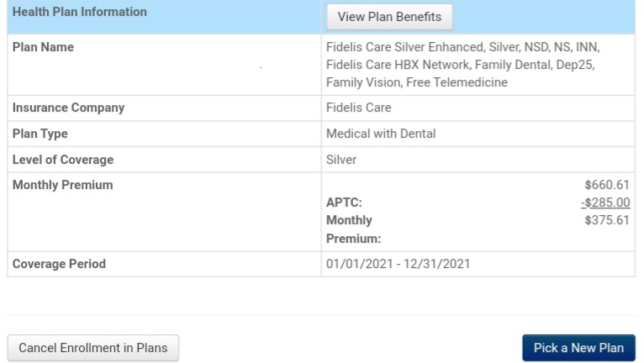The width and height of the screenshot is (644, 363).
Task: Select the $660.61 full premium amount
Action: click(x=607, y=185)
